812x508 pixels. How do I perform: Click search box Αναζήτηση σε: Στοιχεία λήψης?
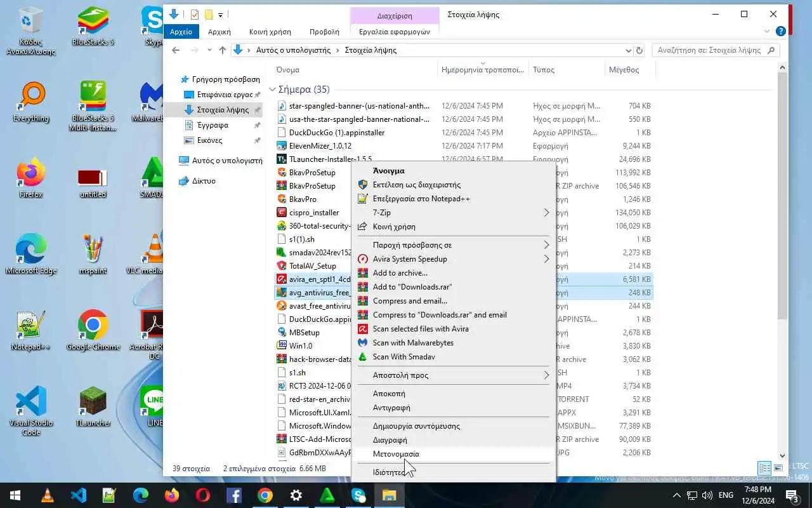[x=715, y=50]
